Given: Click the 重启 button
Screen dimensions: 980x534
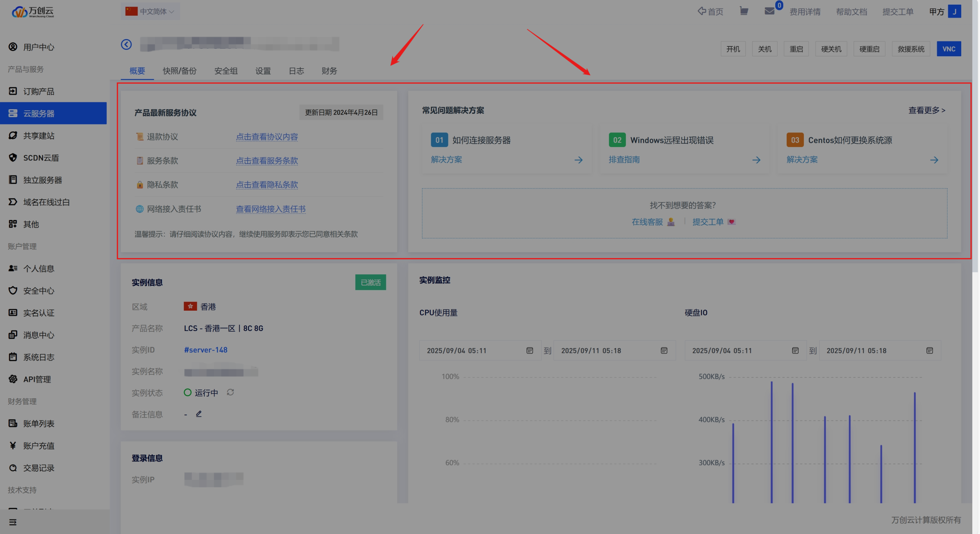Looking at the screenshot, I should (x=796, y=49).
